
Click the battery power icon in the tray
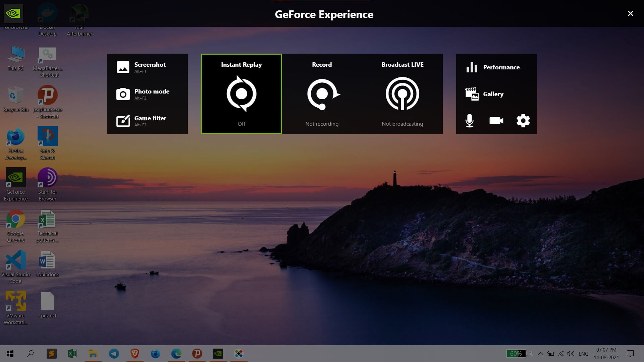pyautogui.click(x=550, y=354)
